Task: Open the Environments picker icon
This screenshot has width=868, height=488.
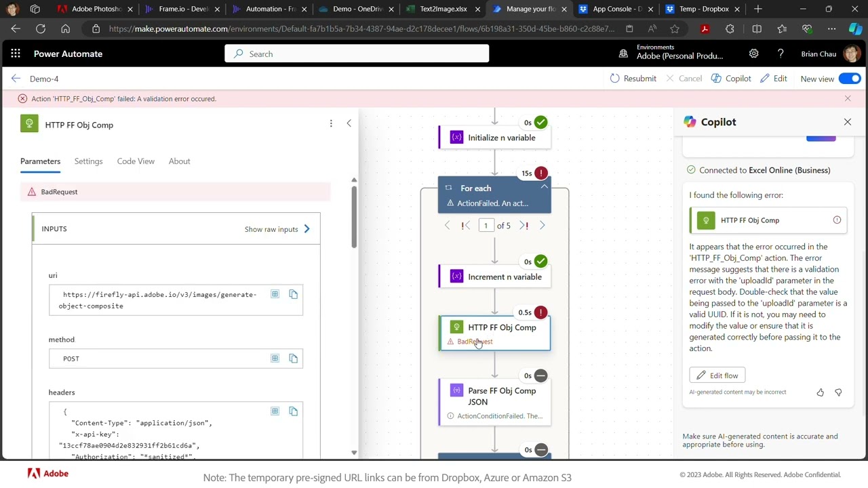Action: tap(623, 54)
